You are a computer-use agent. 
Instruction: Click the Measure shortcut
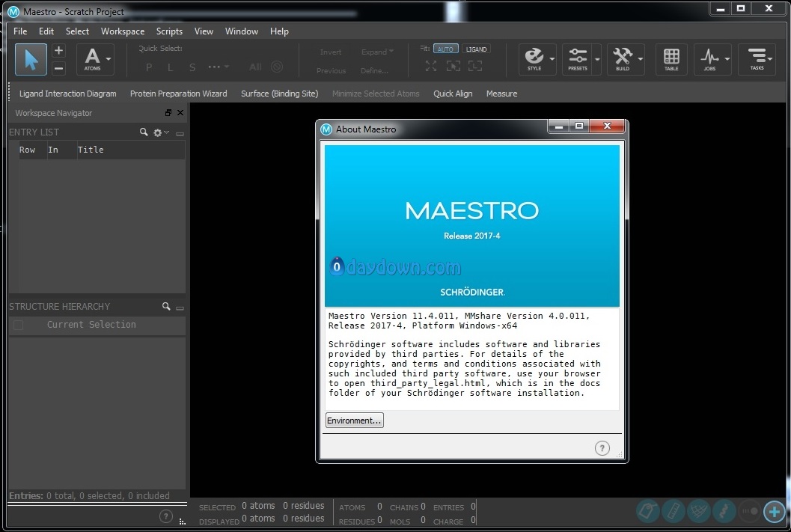[x=501, y=94]
